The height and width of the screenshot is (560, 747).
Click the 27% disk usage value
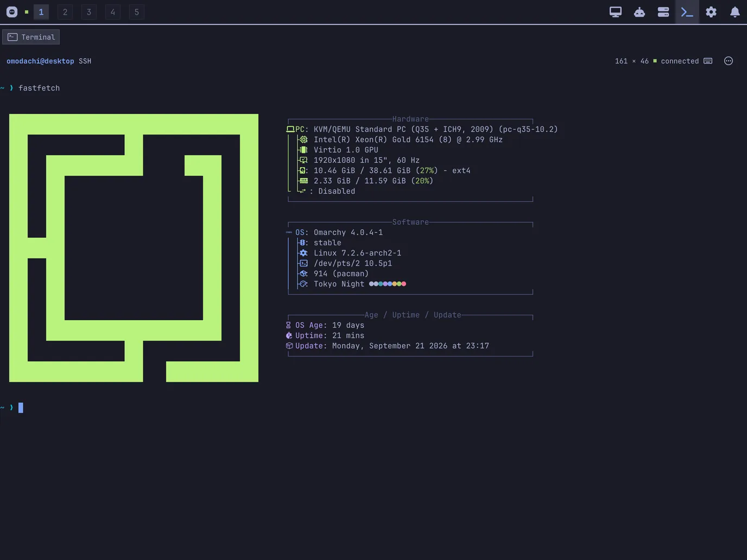pyautogui.click(x=427, y=170)
